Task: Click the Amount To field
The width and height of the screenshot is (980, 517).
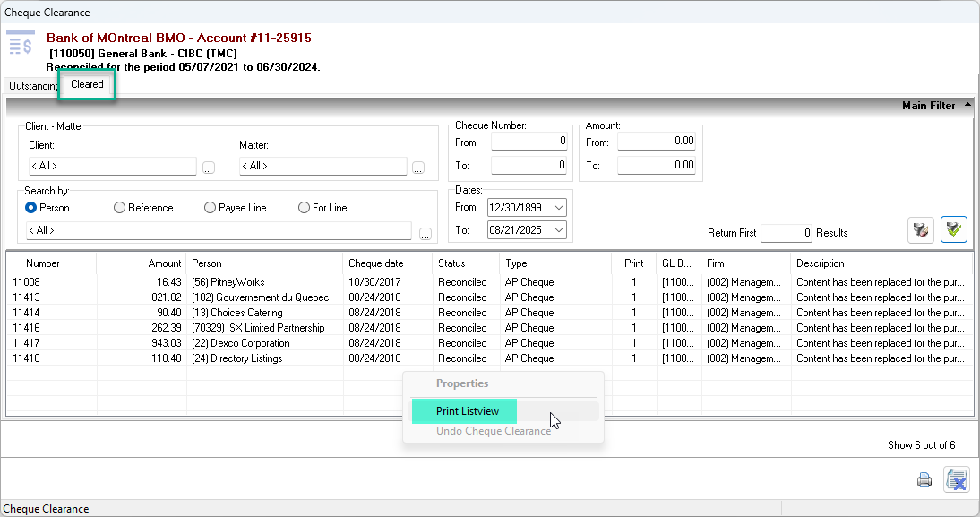Action: 657,165
